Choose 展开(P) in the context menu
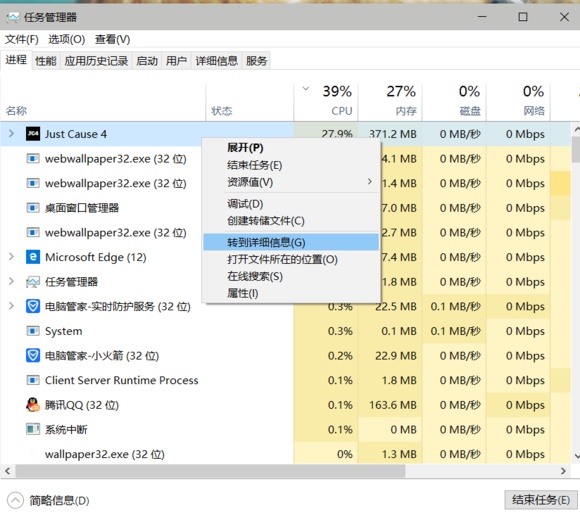Image resolution: width=580 pixels, height=515 pixels. (291, 148)
